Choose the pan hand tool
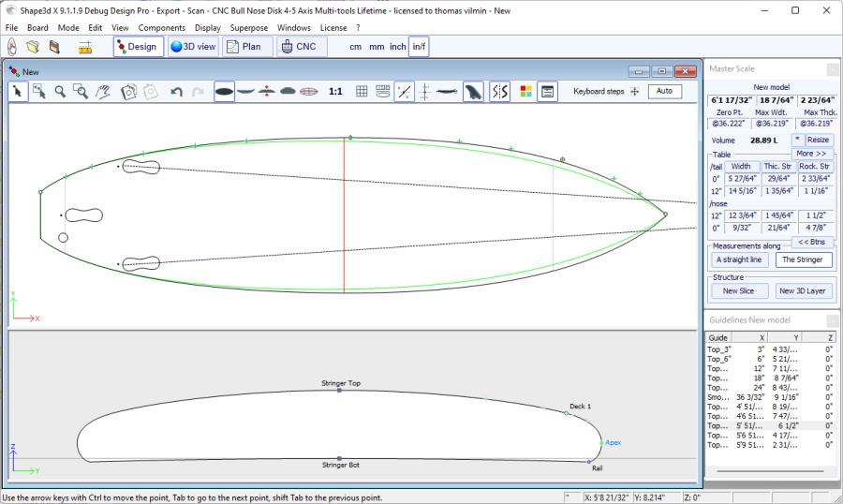 [x=105, y=91]
